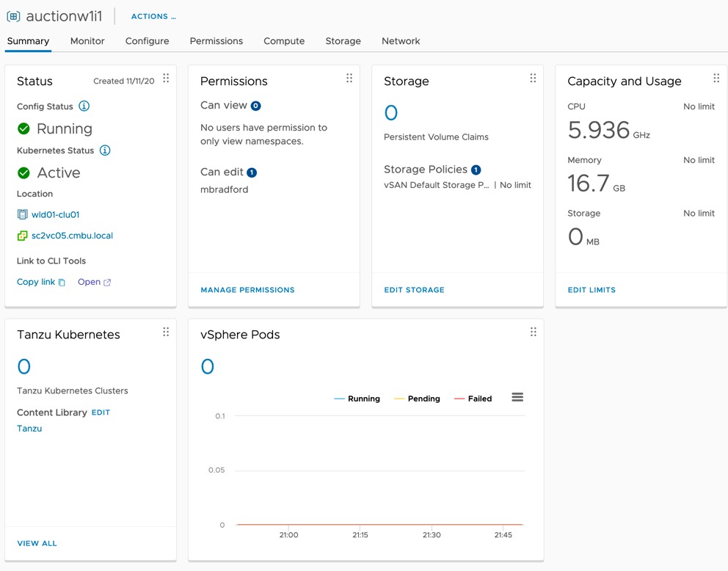Viewport: 728px width, 571px height.
Task: Click the Tanzu Kubernetes Clusters count 0
Action: point(23,367)
